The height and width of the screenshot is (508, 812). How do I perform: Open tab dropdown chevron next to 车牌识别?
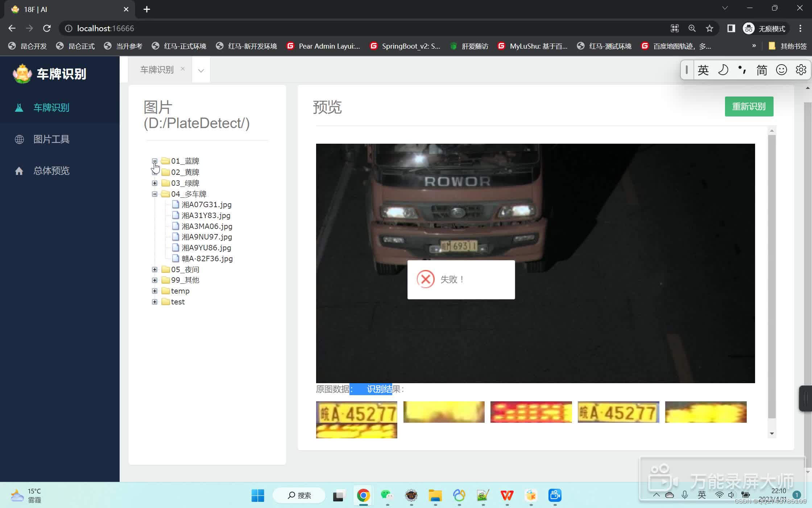tap(201, 70)
